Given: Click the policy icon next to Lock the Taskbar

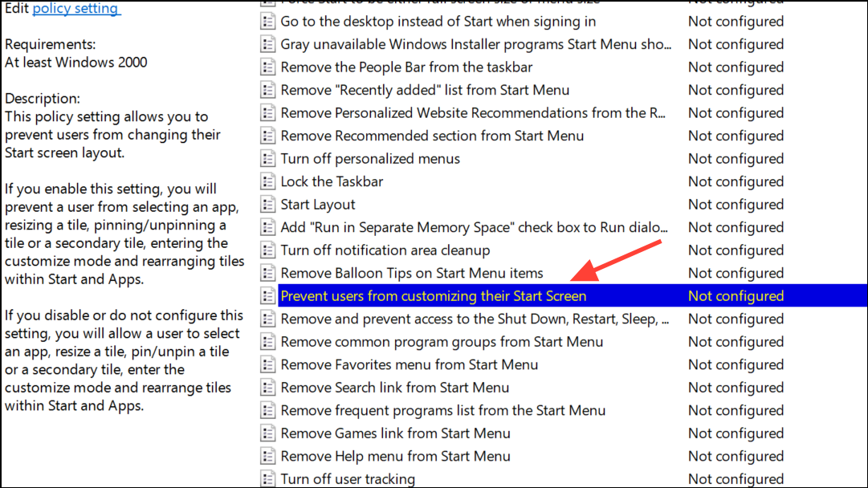Looking at the screenshot, I should coord(268,181).
